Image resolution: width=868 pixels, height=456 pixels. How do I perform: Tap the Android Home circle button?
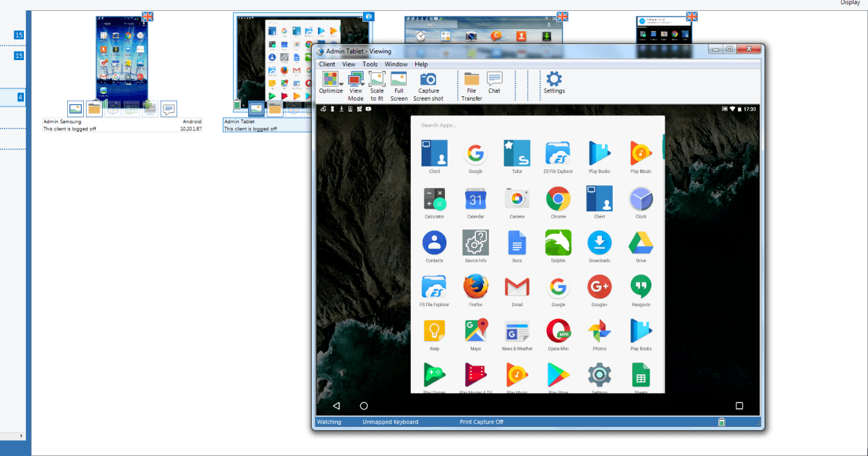tap(364, 406)
